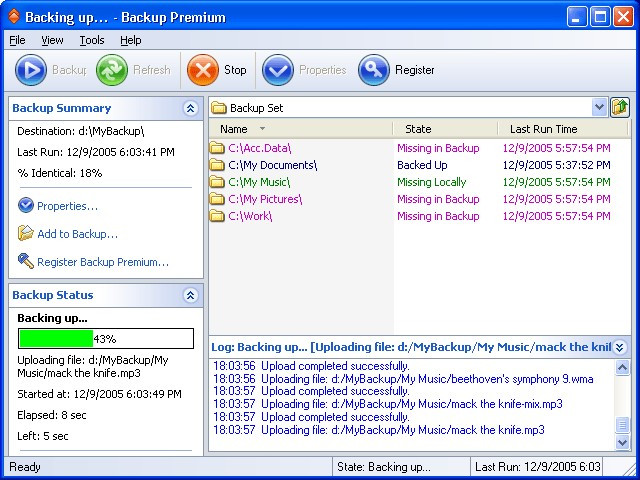640x480 pixels.
Task: Click the folder icon for C:\Work\
Action: coord(217,216)
